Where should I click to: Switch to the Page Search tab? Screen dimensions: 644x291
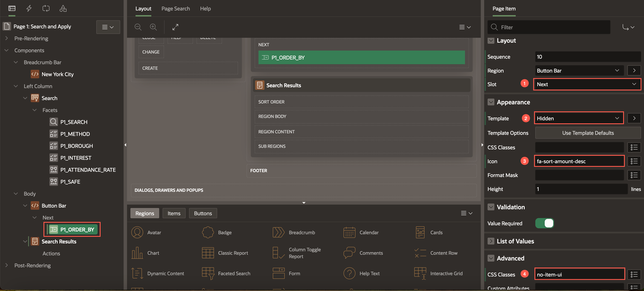pos(176,9)
